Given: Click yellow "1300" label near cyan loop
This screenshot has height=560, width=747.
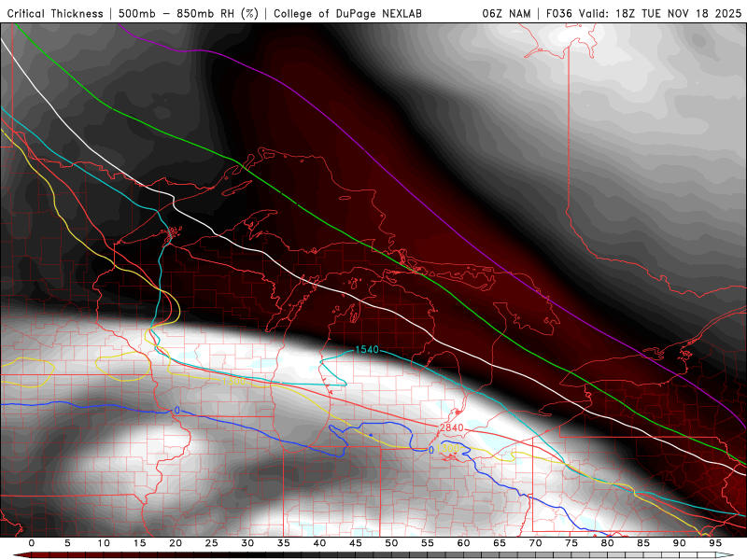Looking at the screenshot, I should (x=234, y=382).
